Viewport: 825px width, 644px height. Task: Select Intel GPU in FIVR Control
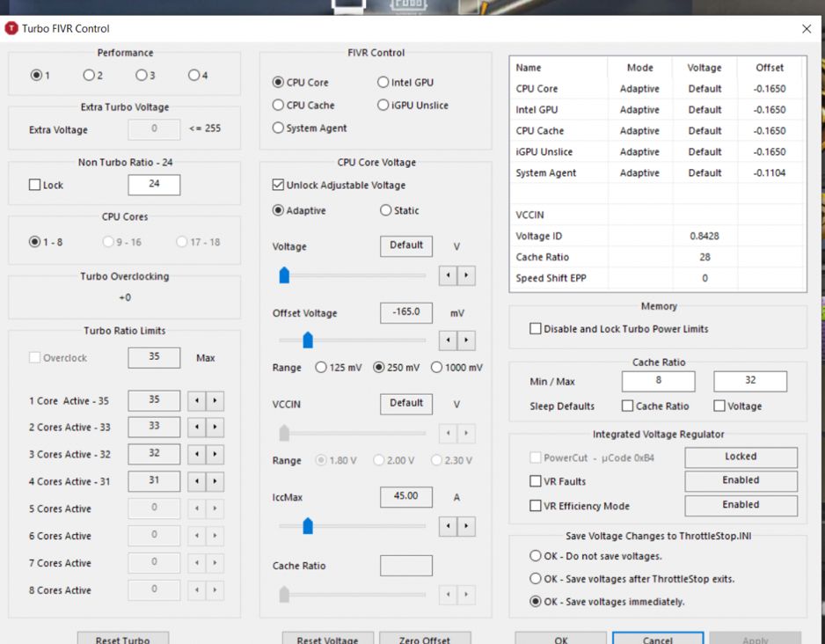click(x=383, y=83)
